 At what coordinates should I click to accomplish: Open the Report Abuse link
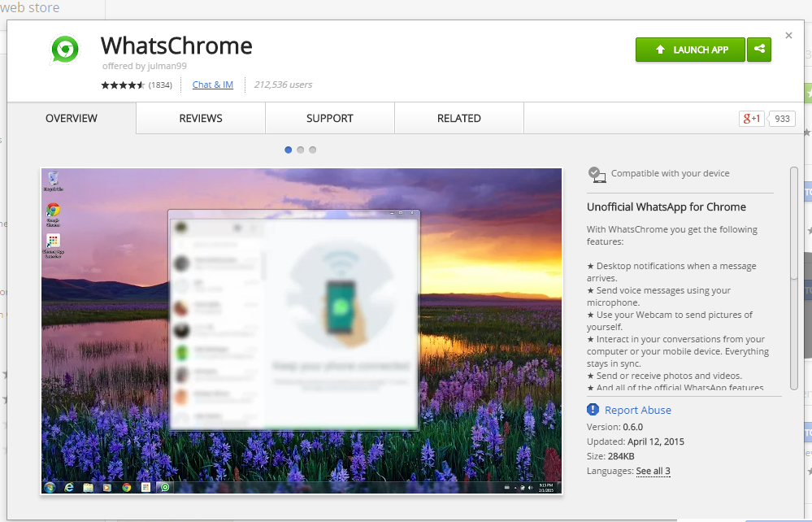click(638, 410)
